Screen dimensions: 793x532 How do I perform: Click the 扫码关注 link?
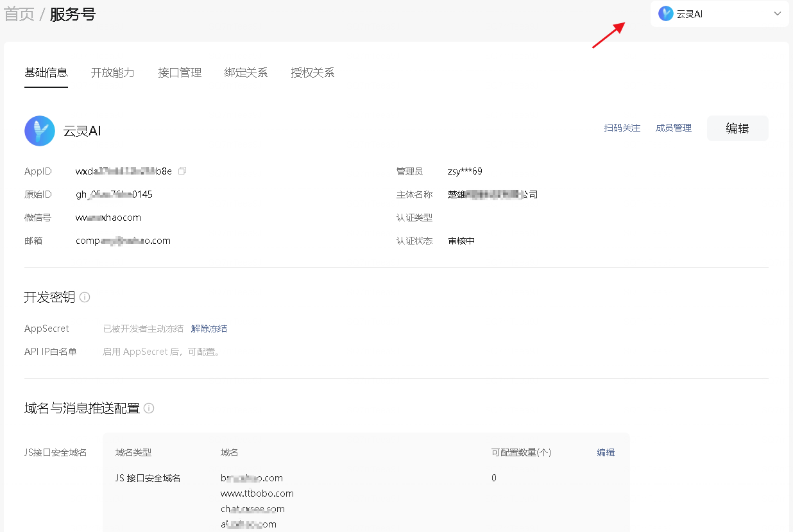tap(622, 128)
